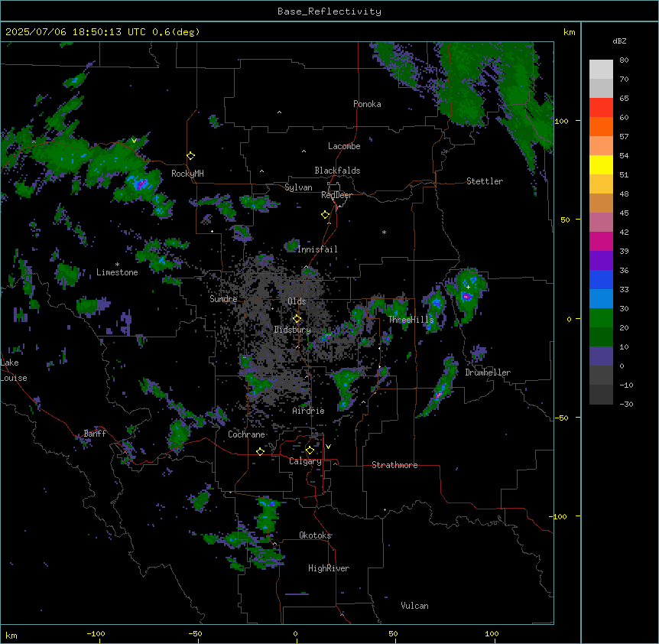Screen dimensions: 659x644
Task: Click the caret marker west of Ponoka
Action: tap(280, 112)
